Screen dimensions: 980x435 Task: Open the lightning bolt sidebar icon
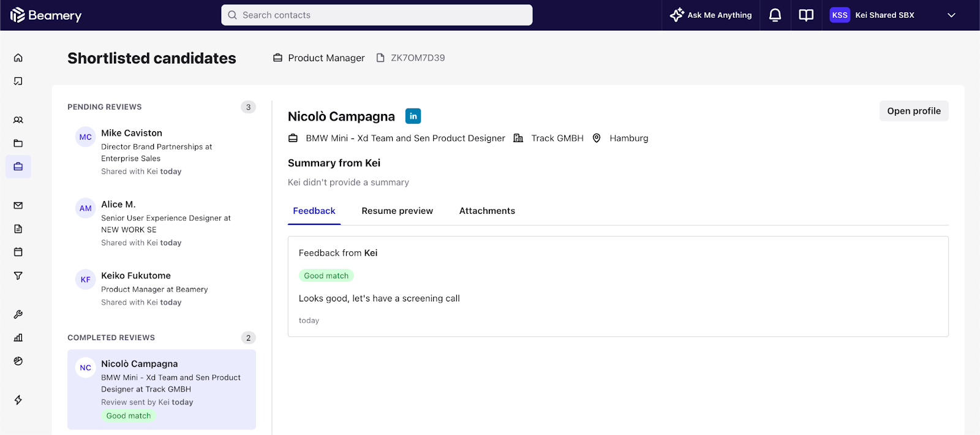[x=18, y=400]
